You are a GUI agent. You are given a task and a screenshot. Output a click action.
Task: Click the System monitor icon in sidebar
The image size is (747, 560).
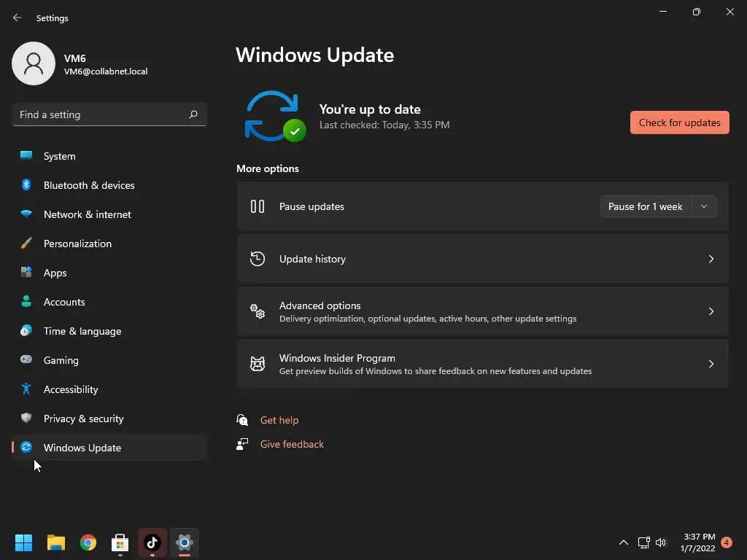pyautogui.click(x=26, y=155)
